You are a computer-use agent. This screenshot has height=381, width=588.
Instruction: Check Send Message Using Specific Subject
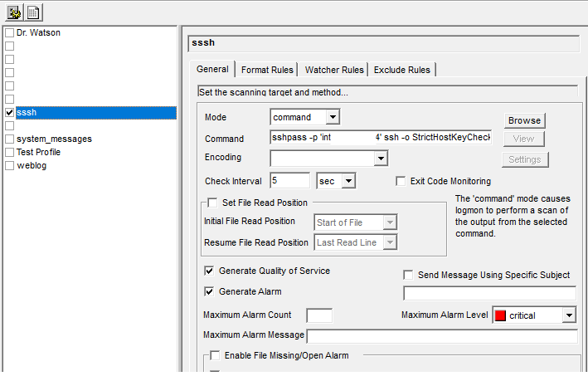coord(408,275)
